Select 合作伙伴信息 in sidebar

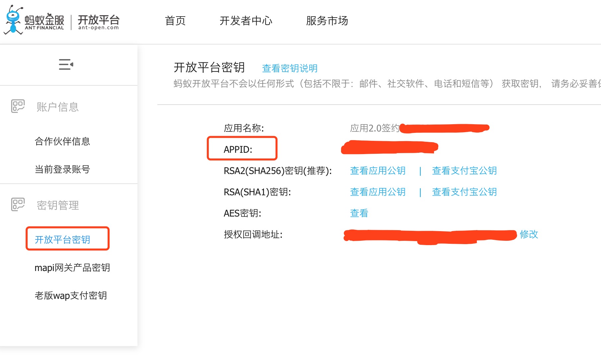[x=62, y=141]
